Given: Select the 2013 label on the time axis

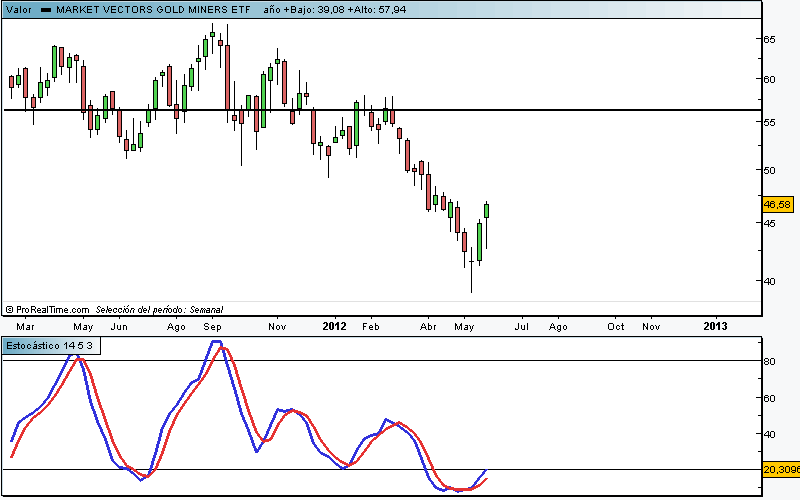Looking at the screenshot, I should (x=716, y=326).
